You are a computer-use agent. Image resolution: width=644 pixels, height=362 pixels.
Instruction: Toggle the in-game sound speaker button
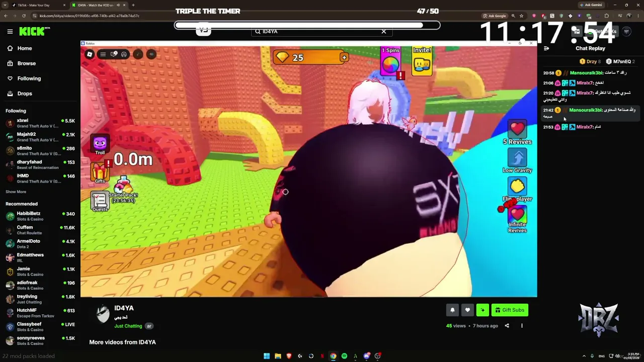[x=151, y=54]
